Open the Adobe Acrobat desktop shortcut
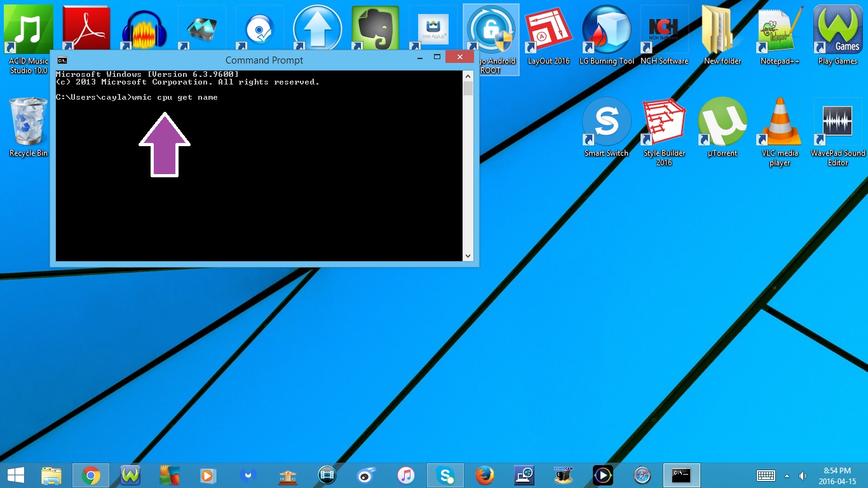Image resolution: width=868 pixels, height=488 pixels. 86,29
